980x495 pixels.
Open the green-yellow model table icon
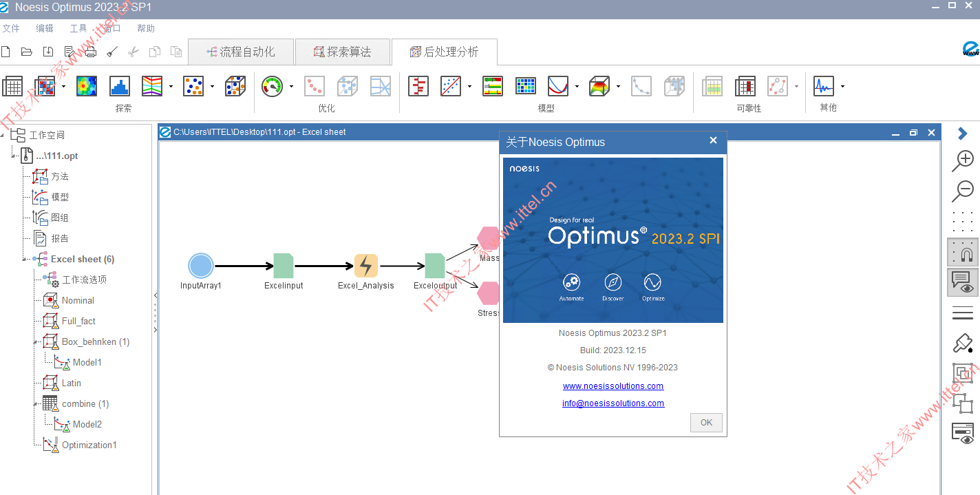point(493,86)
